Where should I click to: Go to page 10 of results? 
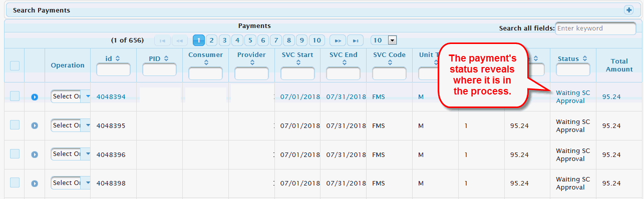[x=316, y=40]
